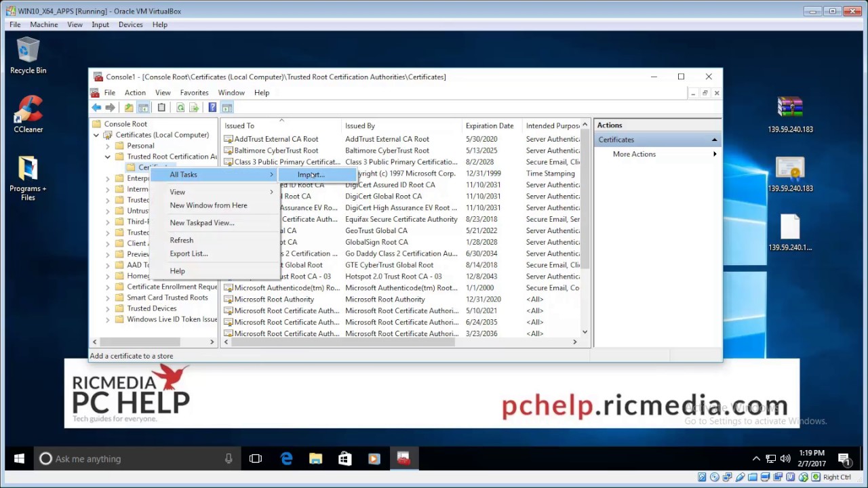Open the Machine menu of VirtualBox
868x488 pixels.
(x=43, y=24)
